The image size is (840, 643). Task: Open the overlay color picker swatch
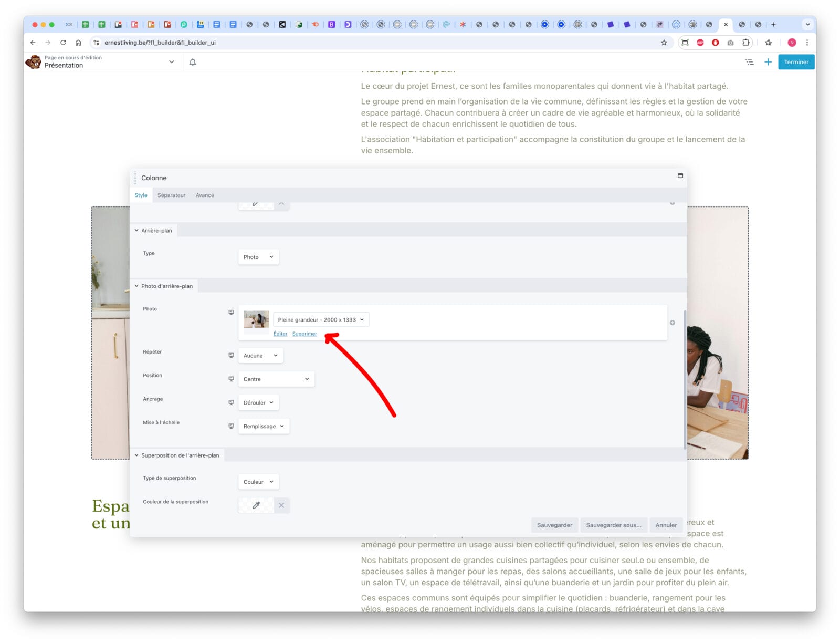coord(256,505)
